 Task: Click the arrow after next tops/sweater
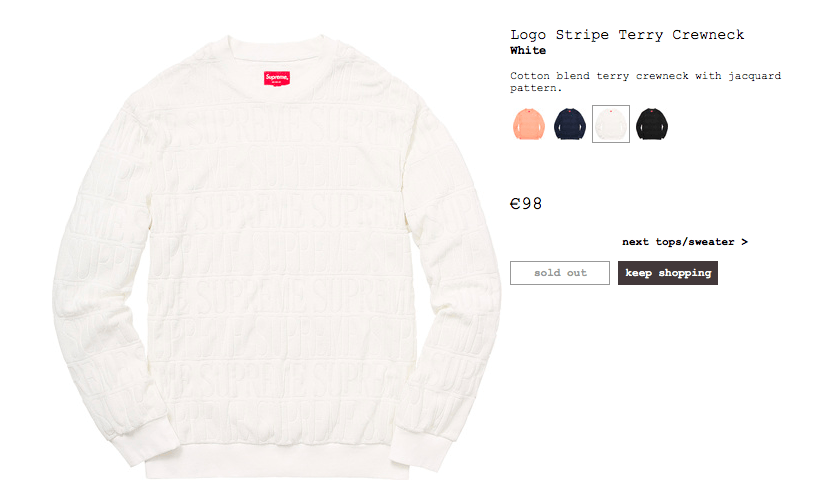tap(744, 242)
